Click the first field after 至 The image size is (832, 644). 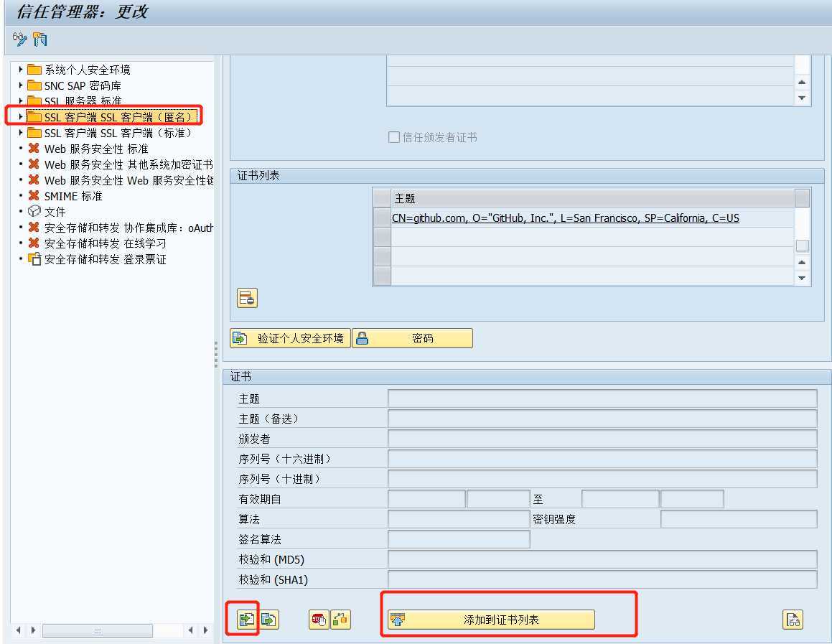pos(620,499)
